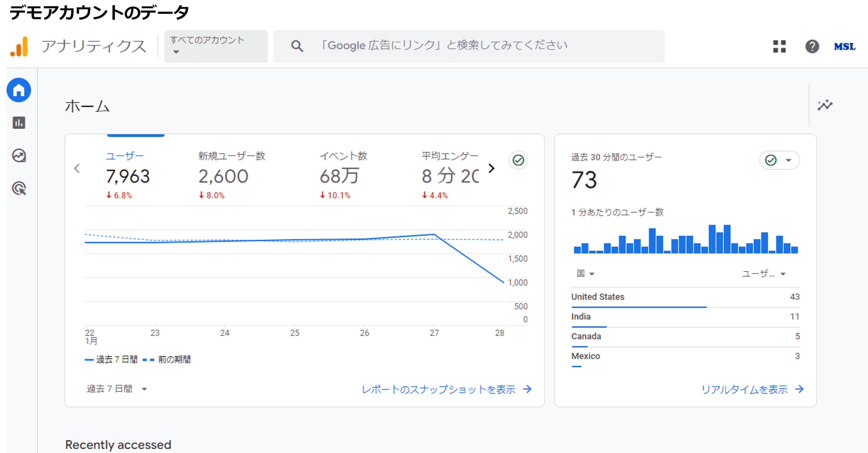Open the Advertising cursor sidebar icon
The image size is (868, 453).
[19, 188]
